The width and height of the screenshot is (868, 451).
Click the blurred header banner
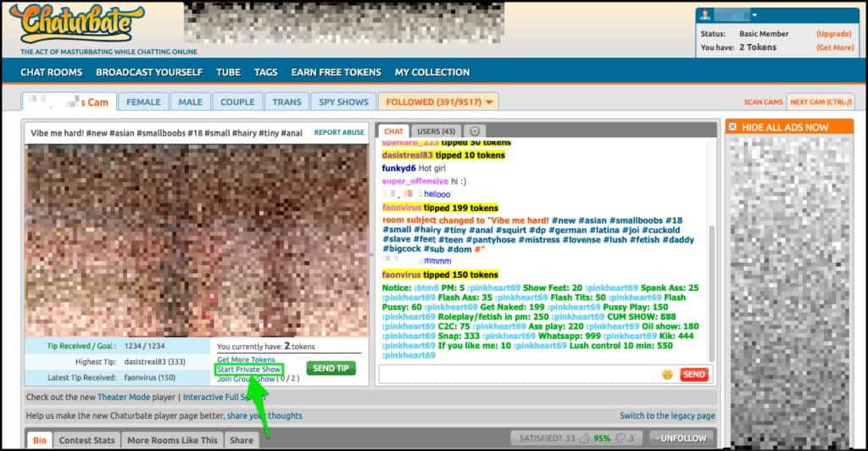[344, 23]
